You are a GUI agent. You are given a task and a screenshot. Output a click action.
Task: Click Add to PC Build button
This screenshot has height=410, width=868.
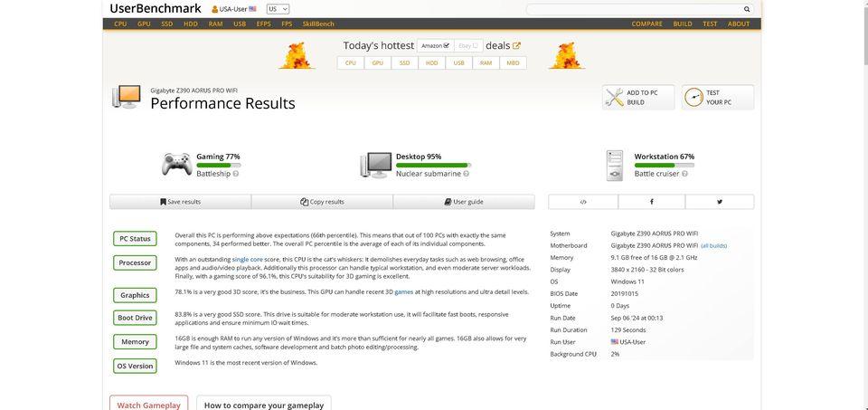pyautogui.click(x=638, y=98)
